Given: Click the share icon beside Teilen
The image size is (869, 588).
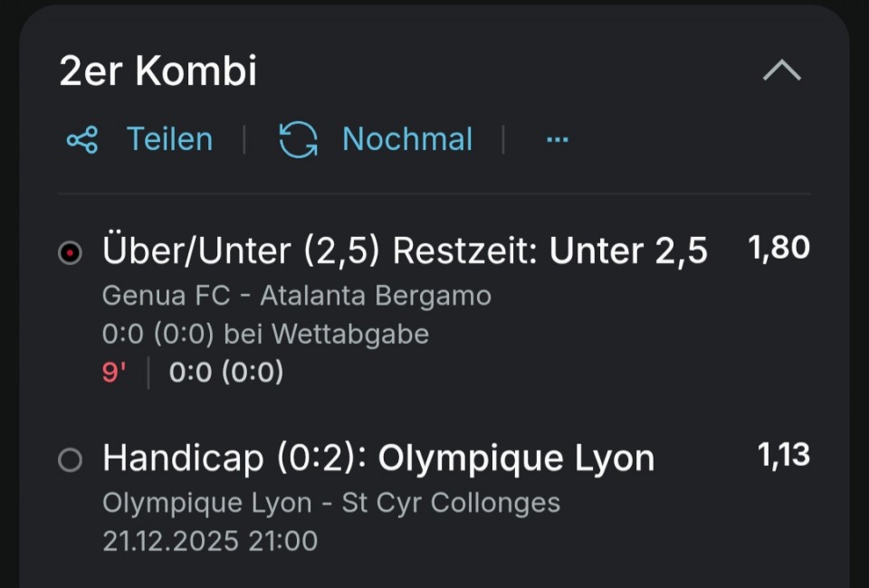Looking at the screenshot, I should tap(82, 139).
